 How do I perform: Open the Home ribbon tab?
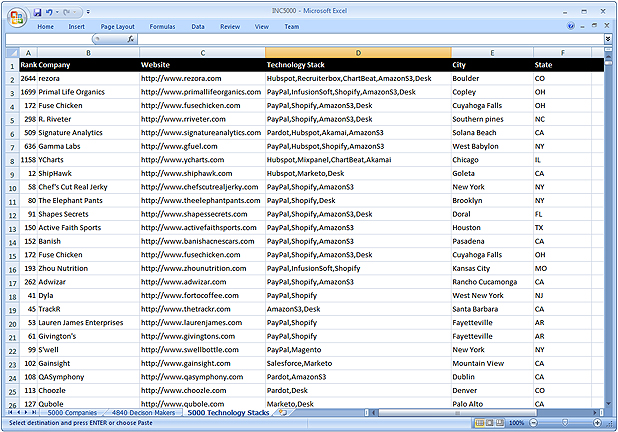[x=45, y=26]
